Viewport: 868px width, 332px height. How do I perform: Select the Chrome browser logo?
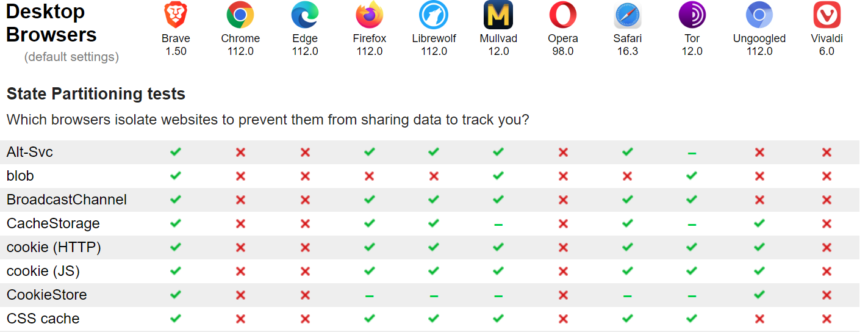click(x=240, y=15)
